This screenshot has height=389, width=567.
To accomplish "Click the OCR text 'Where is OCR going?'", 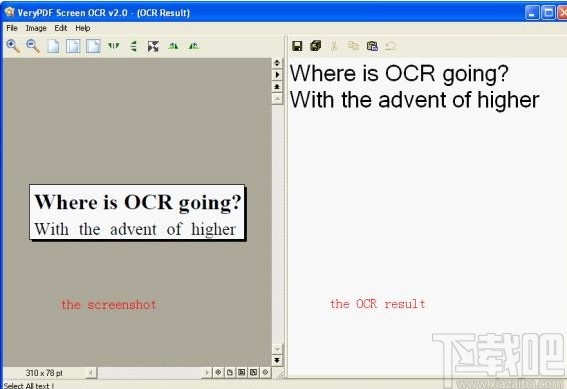I will pyautogui.click(x=399, y=74).
